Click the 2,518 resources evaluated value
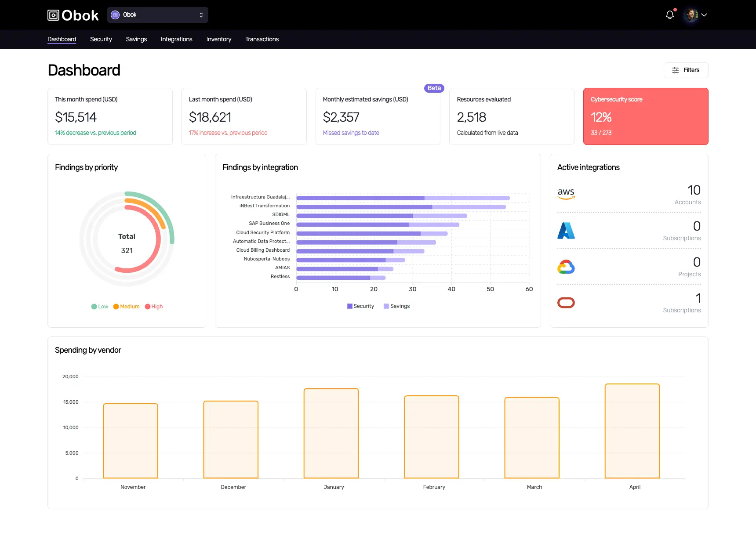 (472, 117)
